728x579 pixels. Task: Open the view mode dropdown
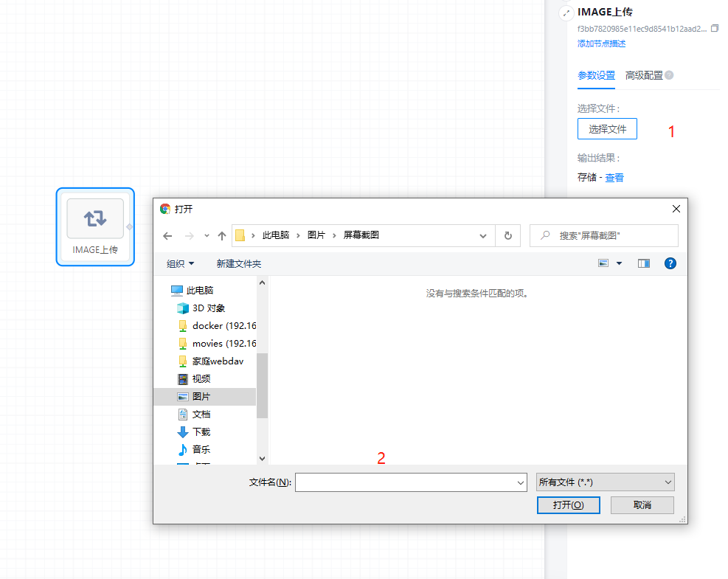619,263
